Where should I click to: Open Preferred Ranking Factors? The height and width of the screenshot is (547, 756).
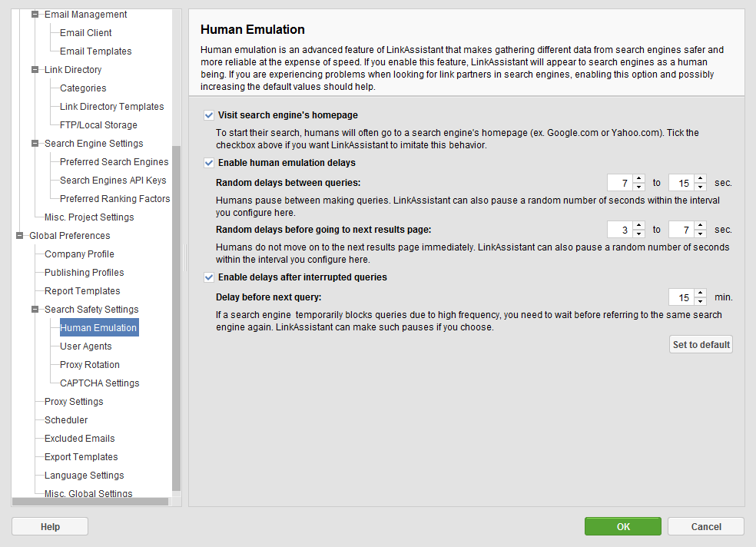coord(114,198)
